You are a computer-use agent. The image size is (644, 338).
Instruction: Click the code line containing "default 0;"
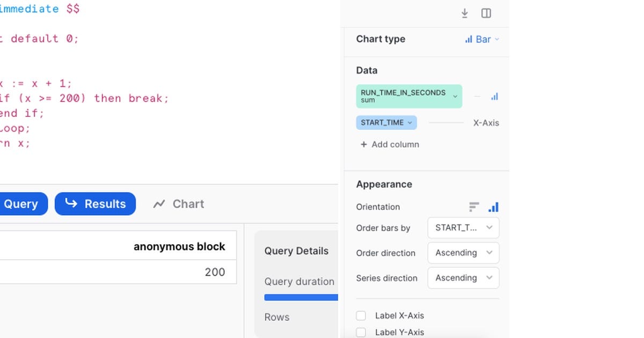pos(39,39)
